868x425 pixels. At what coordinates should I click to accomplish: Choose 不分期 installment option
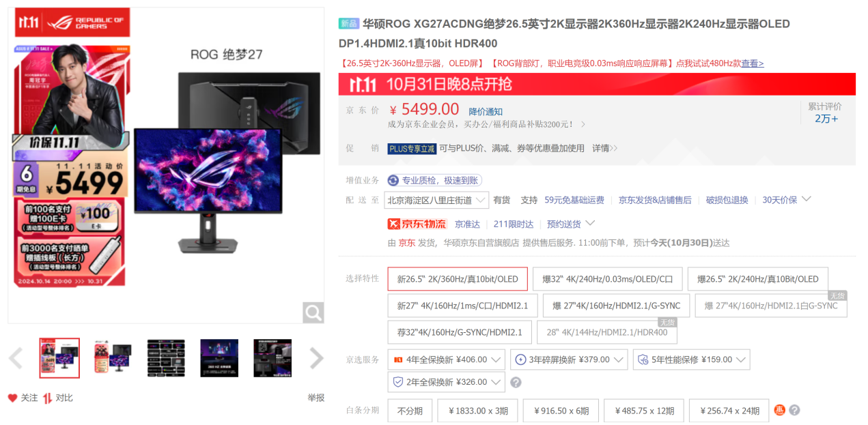[410, 411]
